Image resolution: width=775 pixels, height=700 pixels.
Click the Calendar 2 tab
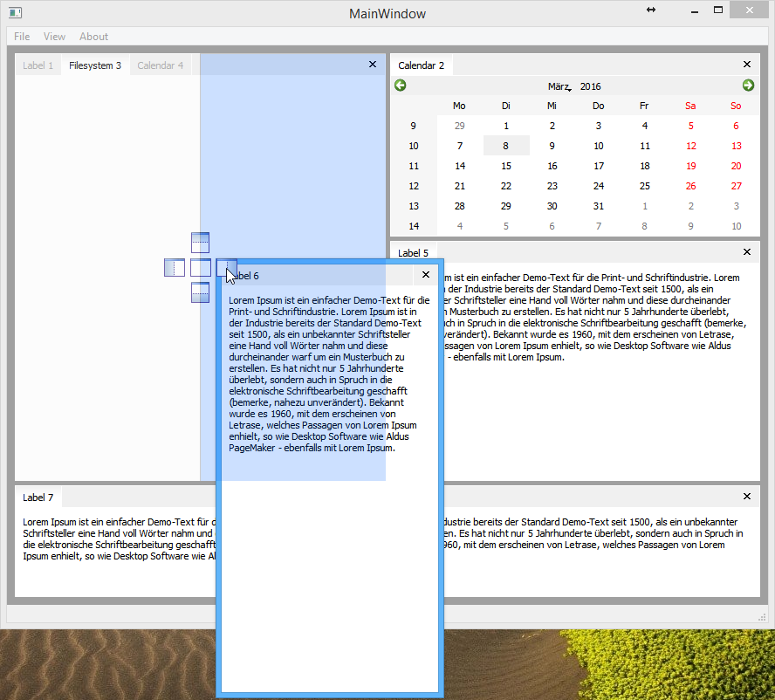pyautogui.click(x=422, y=65)
